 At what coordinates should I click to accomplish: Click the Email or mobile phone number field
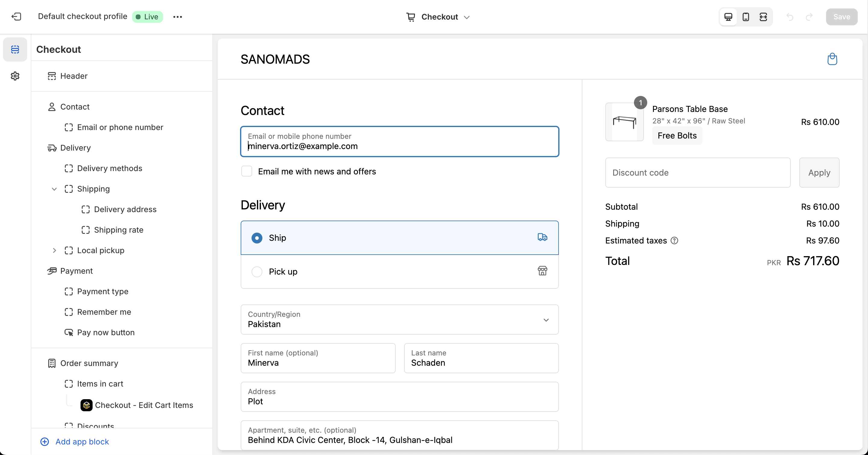400,142
